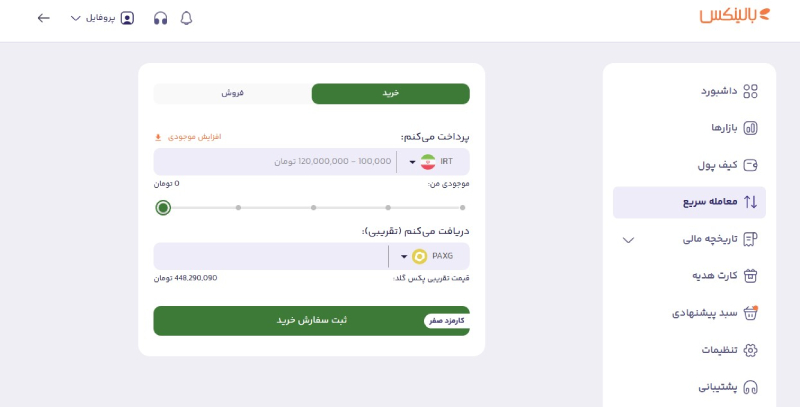
Task: Open the settings (تنظیمات) gear icon
Action: [x=750, y=350]
